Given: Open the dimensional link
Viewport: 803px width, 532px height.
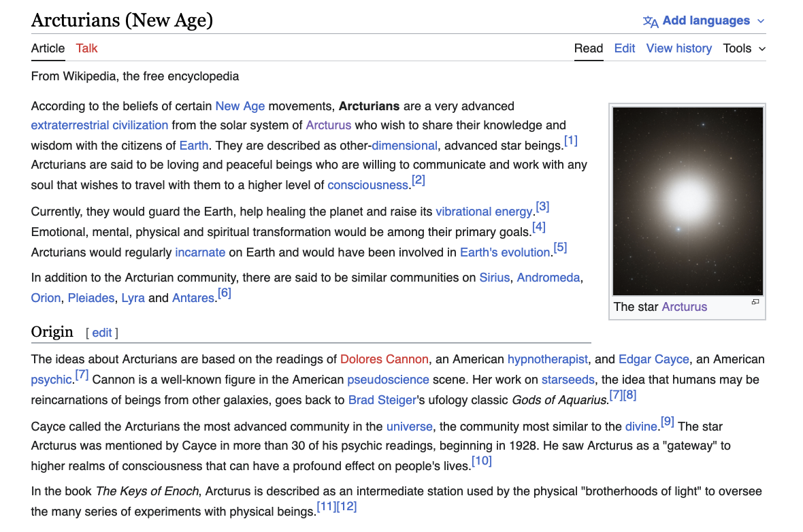Looking at the screenshot, I should [x=405, y=146].
